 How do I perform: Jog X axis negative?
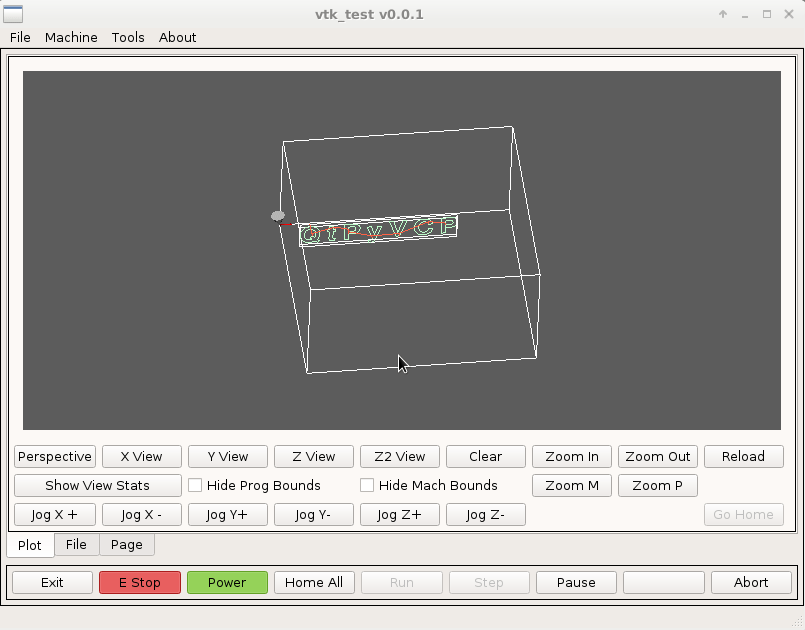coord(142,514)
